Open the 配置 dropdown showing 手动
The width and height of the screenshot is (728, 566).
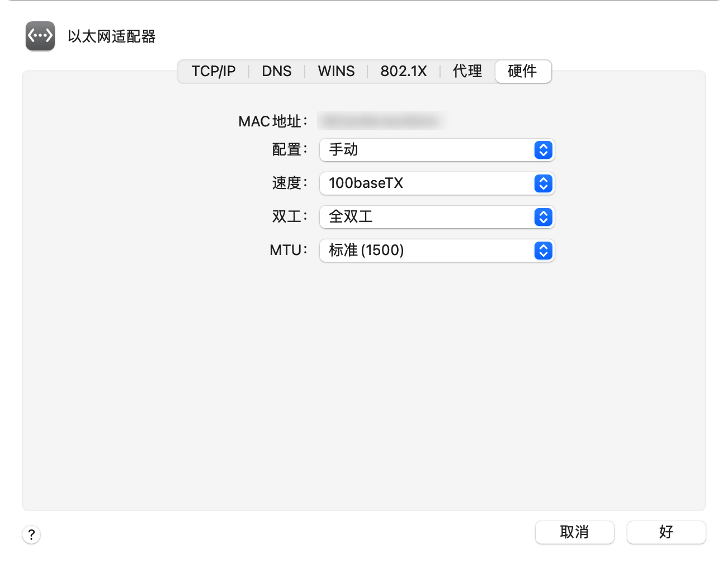pyautogui.click(x=437, y=150)
